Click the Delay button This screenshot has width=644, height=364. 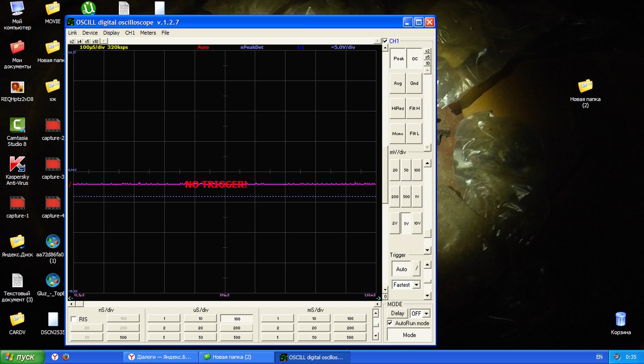397,314
